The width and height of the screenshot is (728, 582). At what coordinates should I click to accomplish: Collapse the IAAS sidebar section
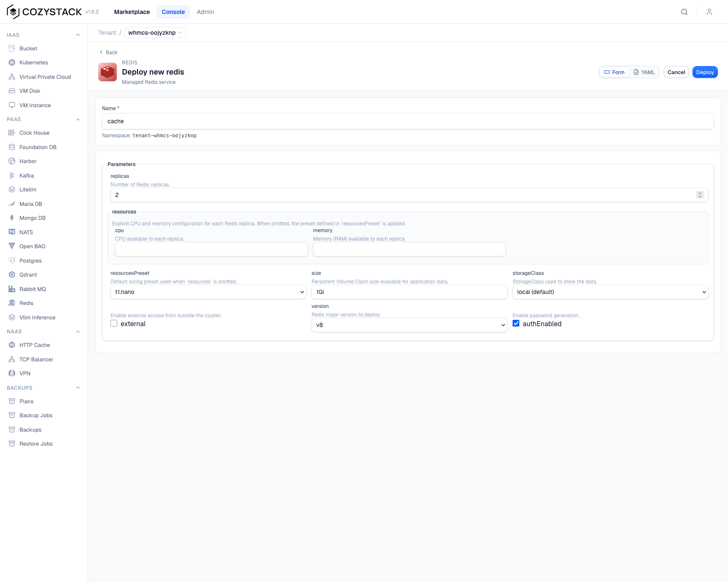78,35
